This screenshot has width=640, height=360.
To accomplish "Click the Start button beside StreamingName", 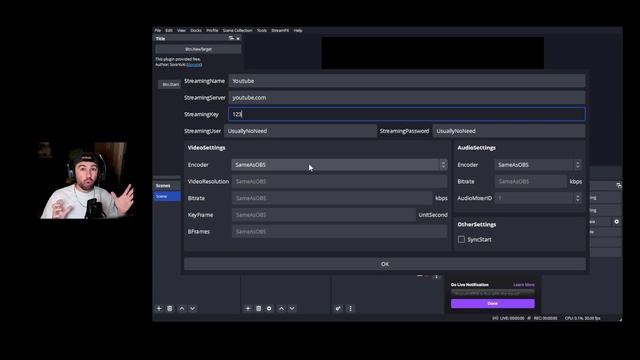I will tap(169, 84).
